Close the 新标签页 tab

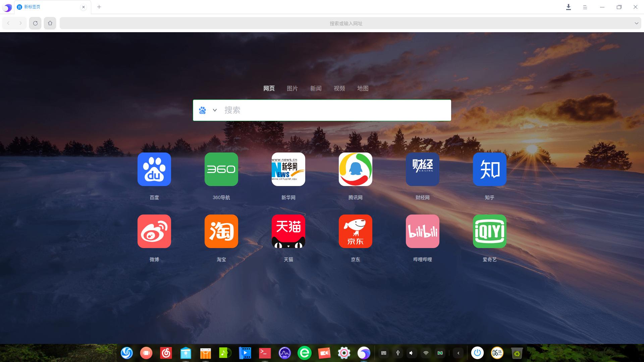pos(84,7)
